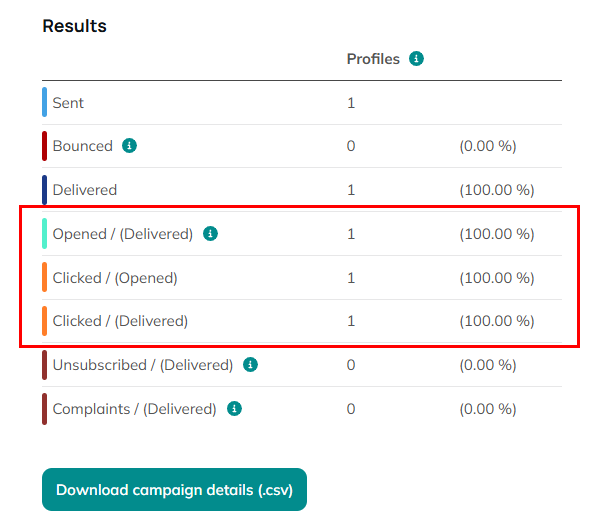Select the turquoise Opened color marker
Screen dimensions: 598x526
click(x=44, y=233)
